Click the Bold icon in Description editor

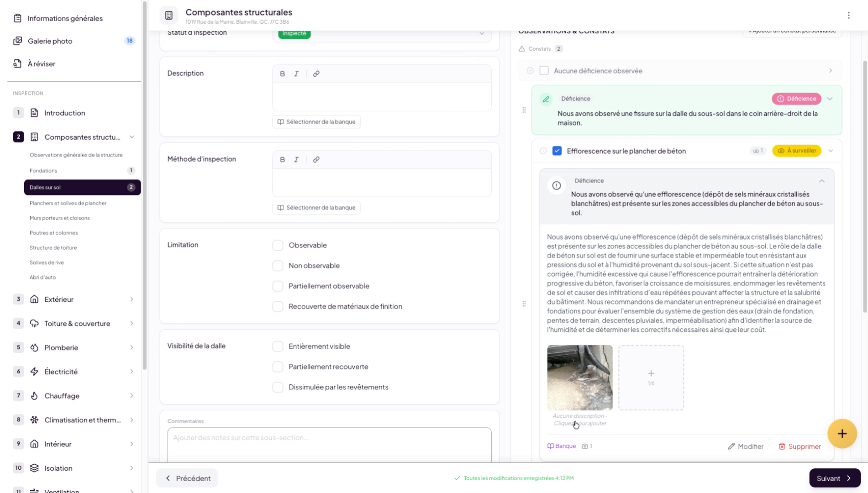282,73
